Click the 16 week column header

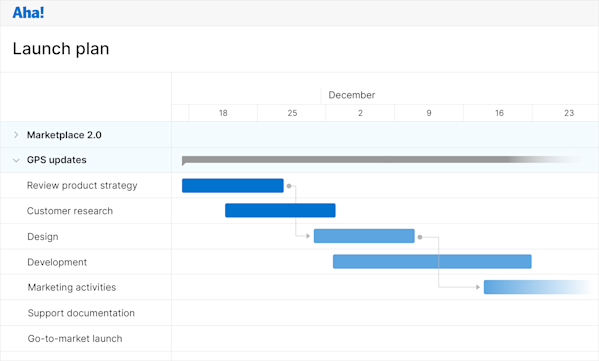(499, 113)
